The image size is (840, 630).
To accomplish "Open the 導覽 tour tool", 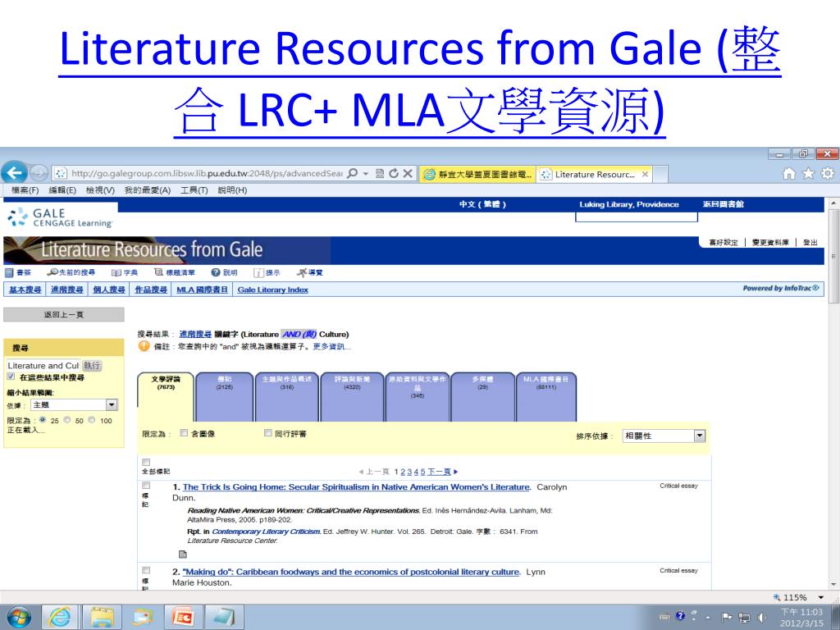I will click(x=309, y=272).
